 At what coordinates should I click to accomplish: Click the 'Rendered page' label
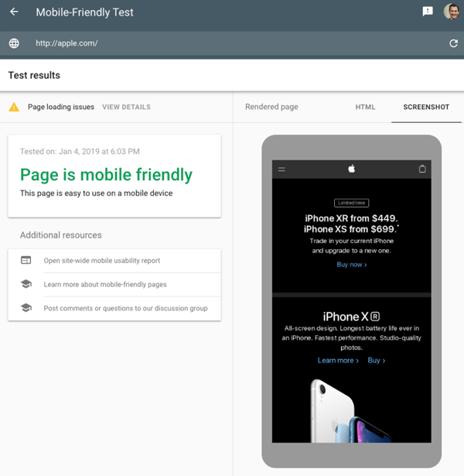(x=271, y=107)
